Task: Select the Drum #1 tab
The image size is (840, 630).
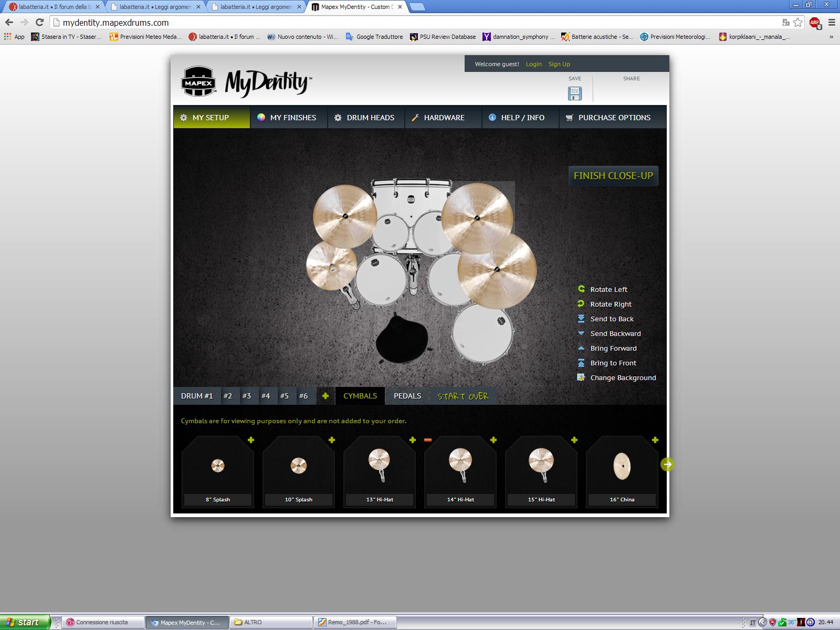Action: pos(197,396)
